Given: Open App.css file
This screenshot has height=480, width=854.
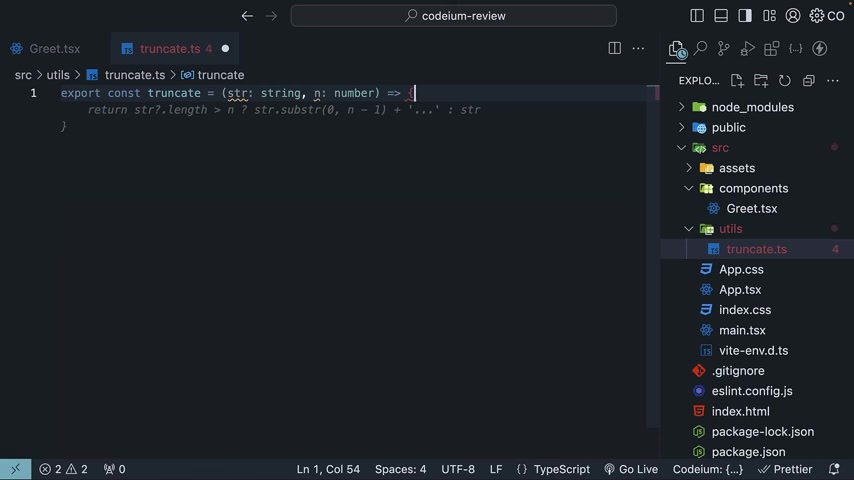Looking at the screenshot, I should click(x=757, y=269).
